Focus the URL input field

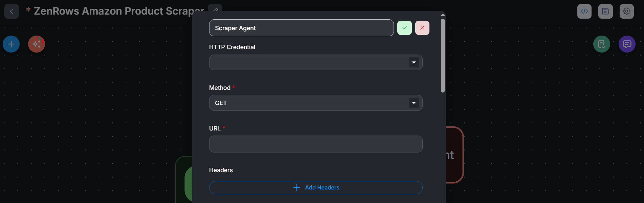316,144
